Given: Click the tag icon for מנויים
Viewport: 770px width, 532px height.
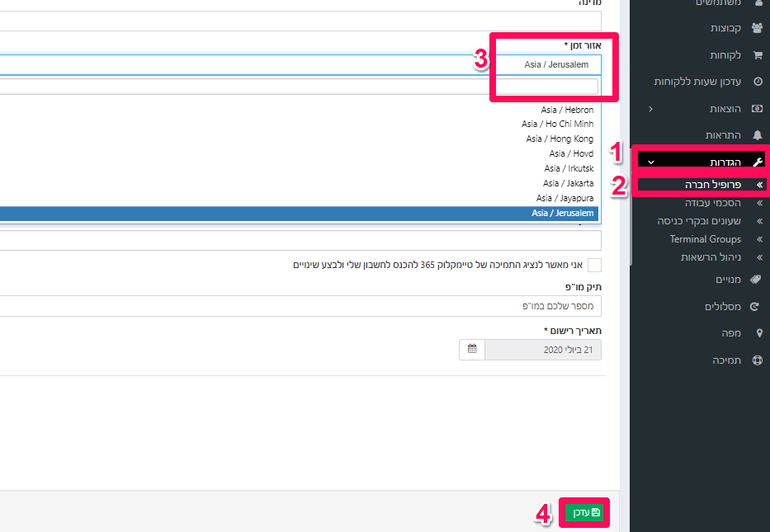Looking at the screenshot, I should tap(756, 280).
